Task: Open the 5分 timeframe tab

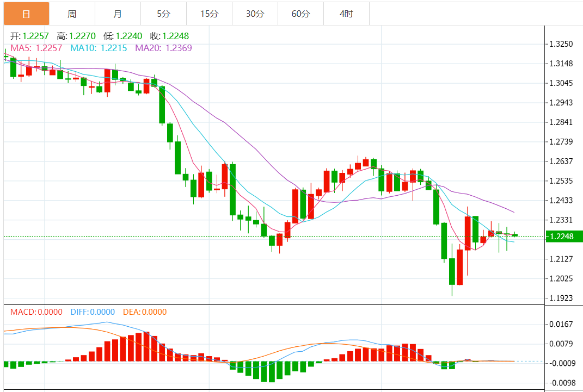Action: pyautogui.click(x=164, y=14)
